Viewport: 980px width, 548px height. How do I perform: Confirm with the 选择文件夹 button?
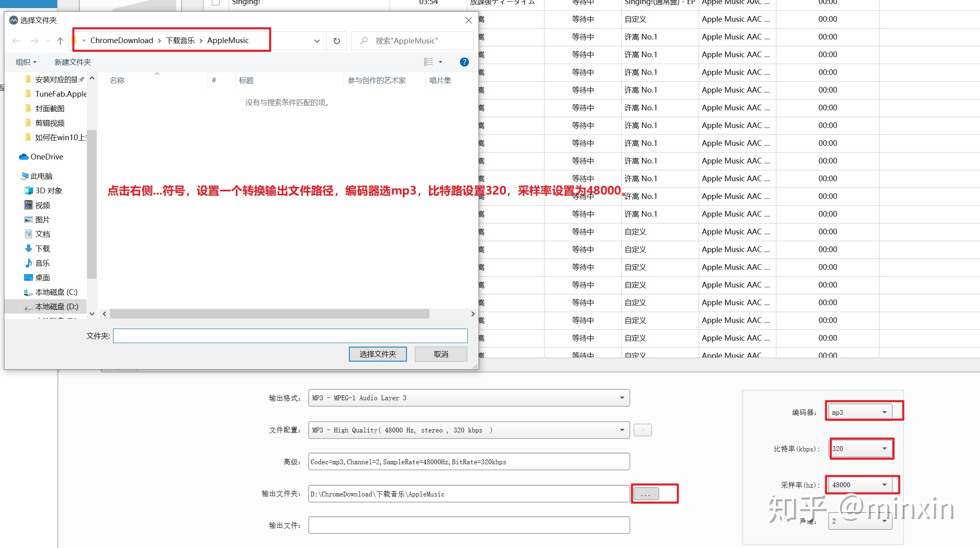click(377, 354)
